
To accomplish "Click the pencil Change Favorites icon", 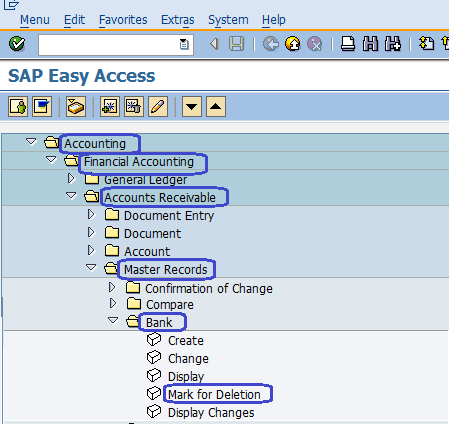I will (158, 107).
